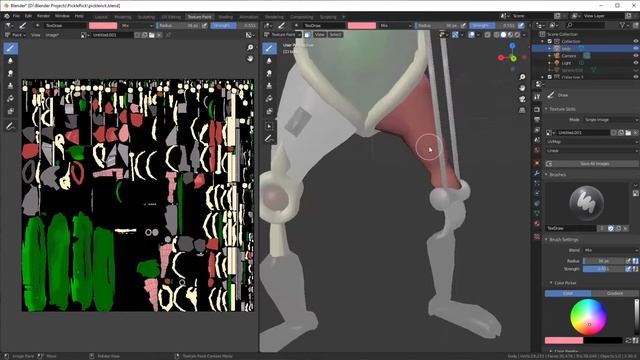Select the Mask tool in image editor
The image size is (640, 360).
coord(10,111)
